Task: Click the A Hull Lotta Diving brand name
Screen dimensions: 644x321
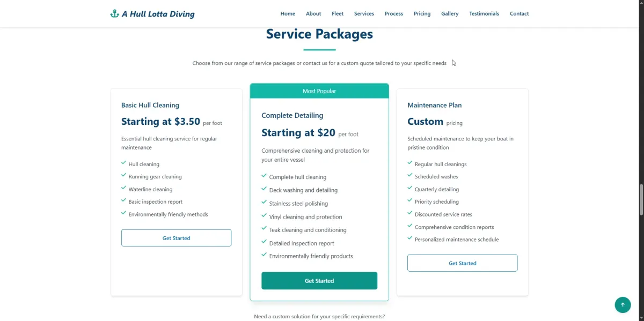Action: (x=158, y=14)
